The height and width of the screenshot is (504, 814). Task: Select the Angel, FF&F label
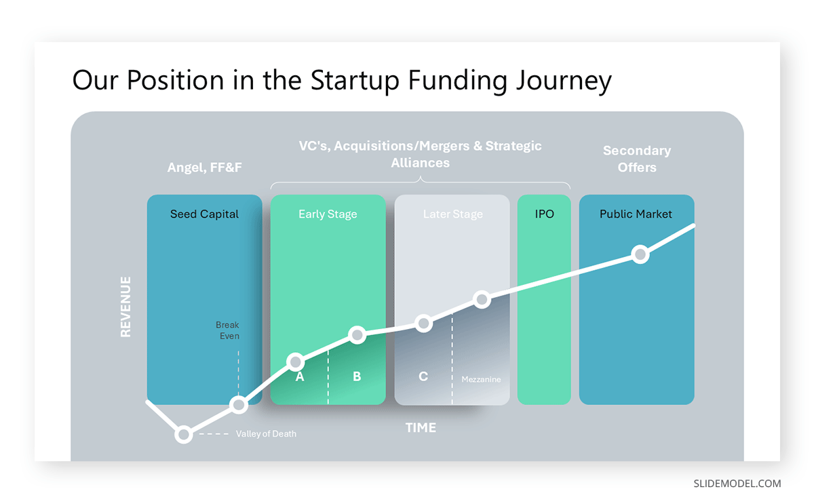pyautogui.click(x=204, y=168)
